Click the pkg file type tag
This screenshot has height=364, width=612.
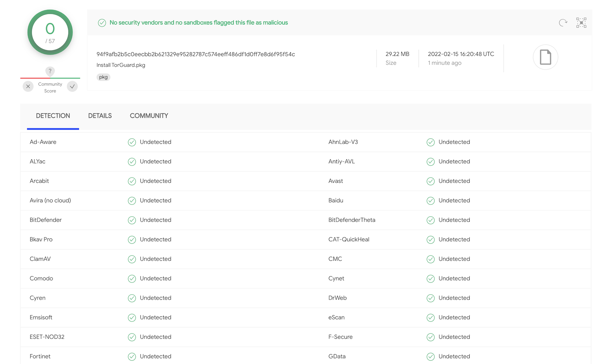pyautogui.click(x=103, y=77)
